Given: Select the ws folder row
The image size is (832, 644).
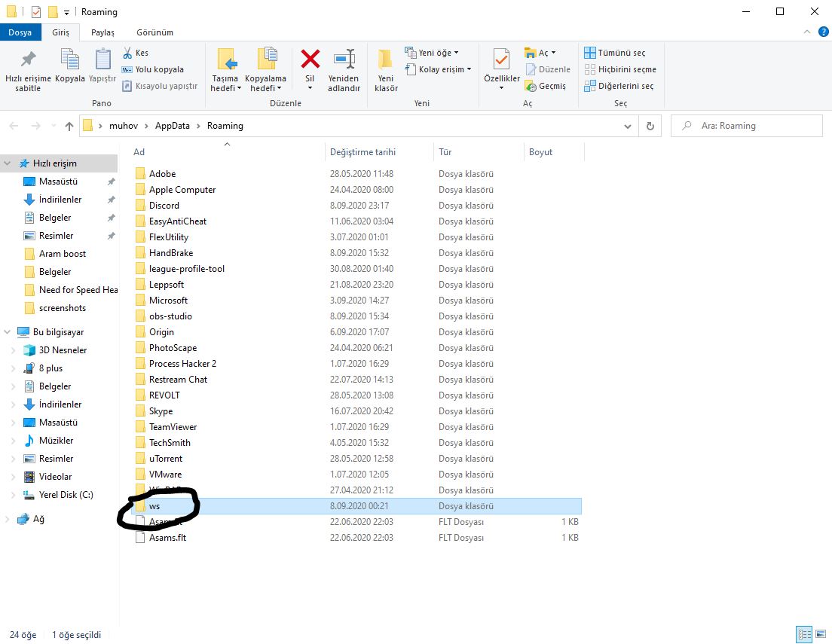Looking at the screenshot, I should (x=356, y=506).
